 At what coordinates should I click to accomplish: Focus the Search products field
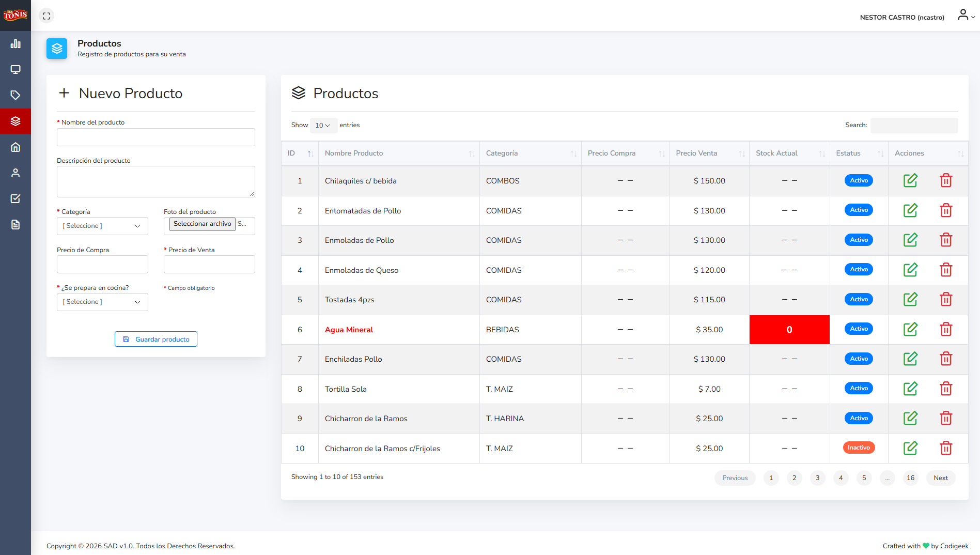(914, 125)
